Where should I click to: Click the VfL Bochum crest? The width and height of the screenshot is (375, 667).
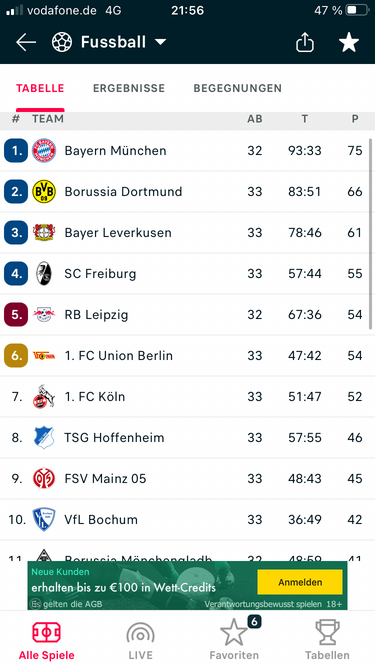click(x=44, y=519)
